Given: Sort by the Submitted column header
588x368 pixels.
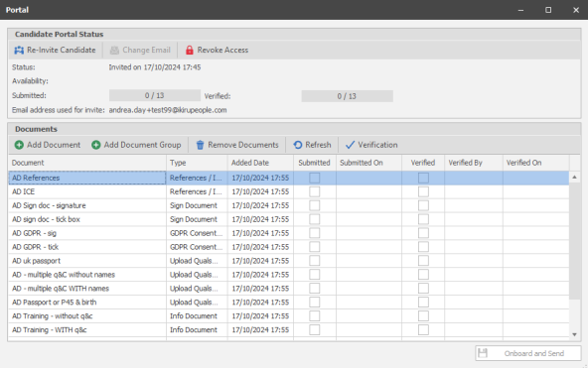Looking at the screenshot, I should point(315,163).
